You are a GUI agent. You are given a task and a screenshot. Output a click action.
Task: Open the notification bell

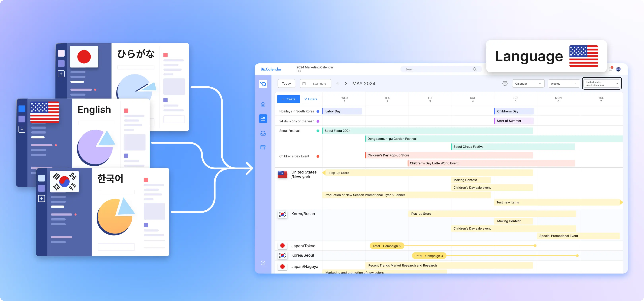(x=610, y=69)
